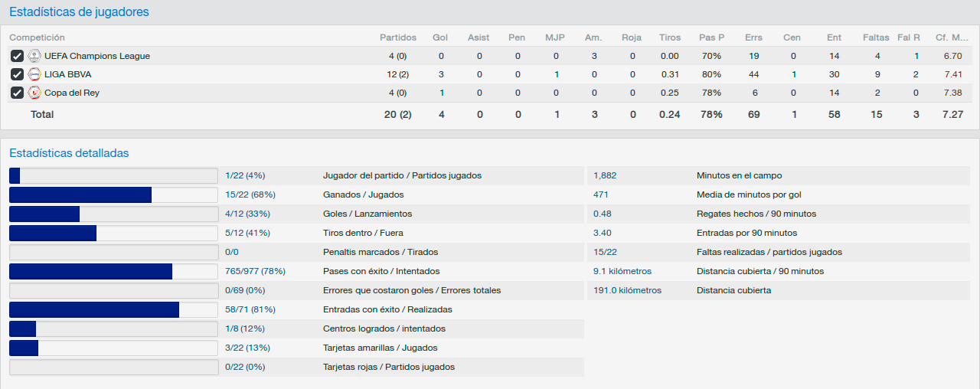The image size is (980, 389).
Task: Sort table by Partidos column header
Action: point(398,38)
